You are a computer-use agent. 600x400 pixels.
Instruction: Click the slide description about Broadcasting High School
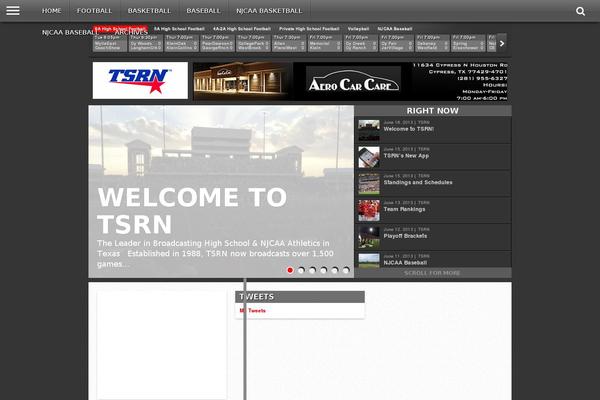click(215, 254)
